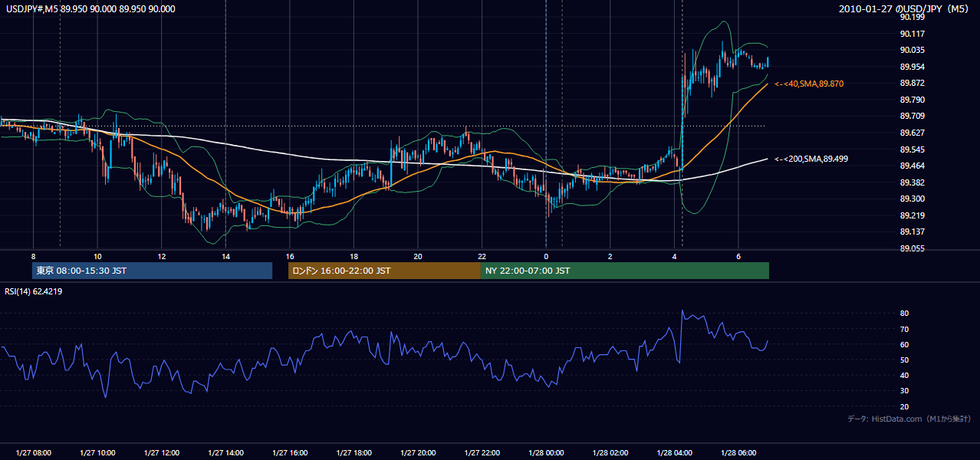980x460 pixels.
Task: Click the 1/27 14:00 time axis label
Action: click(225, 453)
